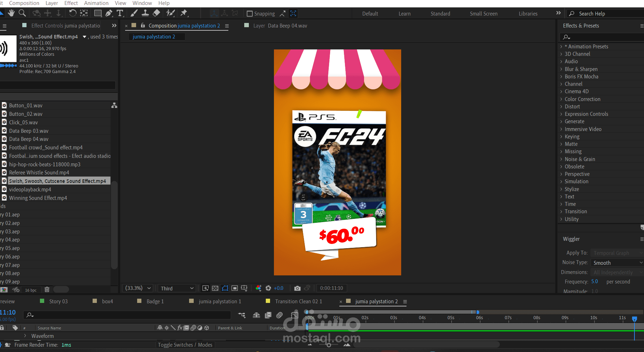Take a snapshot of the composition
Image resolution: width=644 pixels, height=352 pixels.
click(297, 288)
